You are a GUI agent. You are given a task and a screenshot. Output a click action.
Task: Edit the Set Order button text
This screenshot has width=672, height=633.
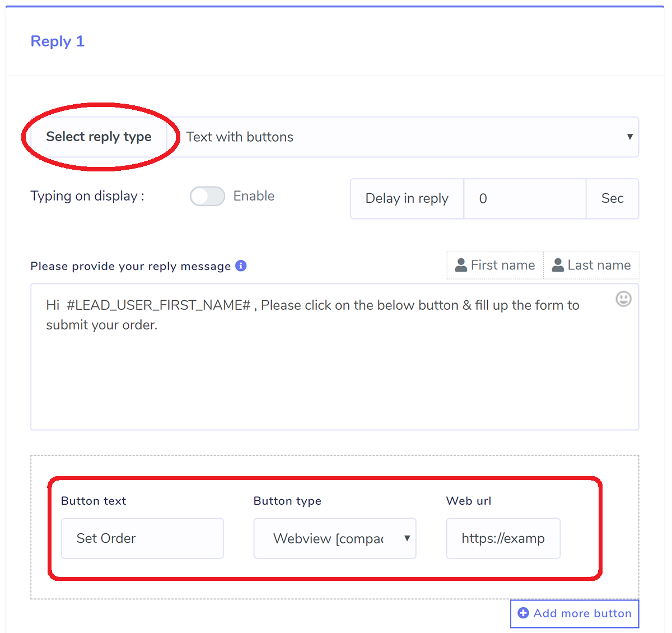pyautogui.click(x=142, y=538)
